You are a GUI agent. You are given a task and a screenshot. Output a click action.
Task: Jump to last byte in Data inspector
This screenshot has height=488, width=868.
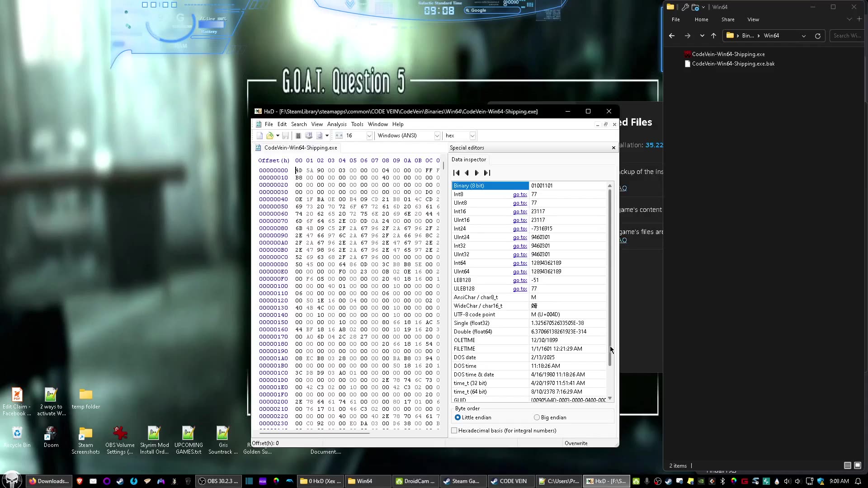click(487, 173)
